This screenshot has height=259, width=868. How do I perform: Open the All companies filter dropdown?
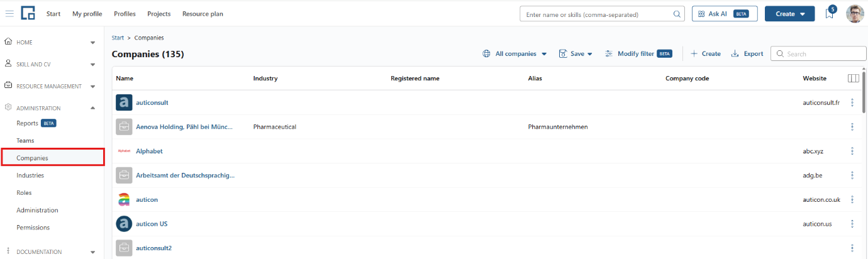coord(515,54)
